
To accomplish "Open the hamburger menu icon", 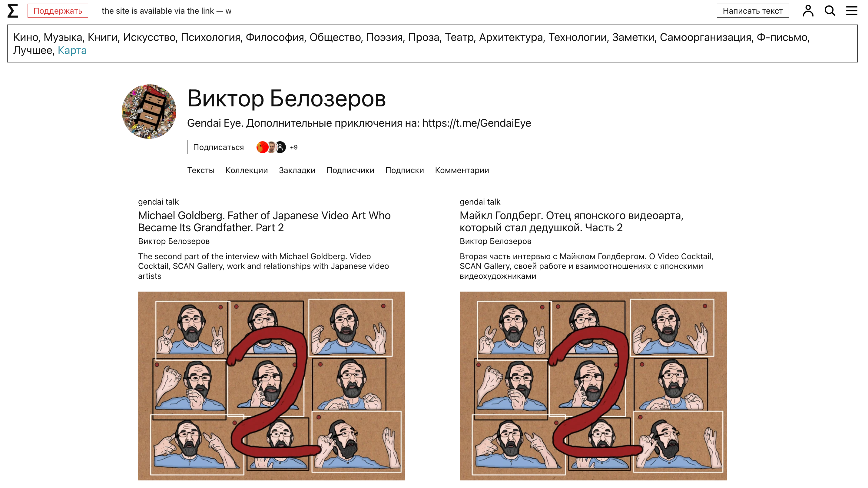I will pyautogui.click(x=851, y=11).
